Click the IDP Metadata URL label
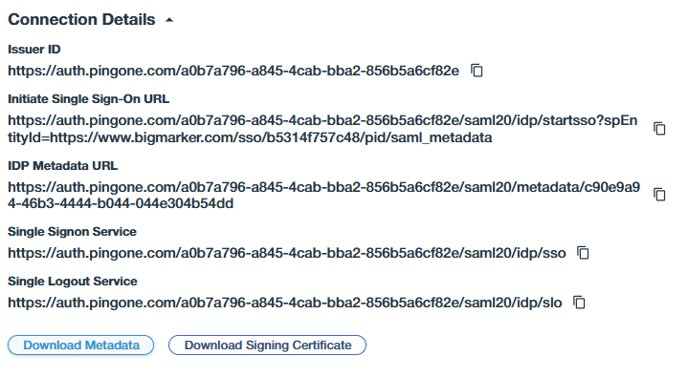 coord(63,166)
